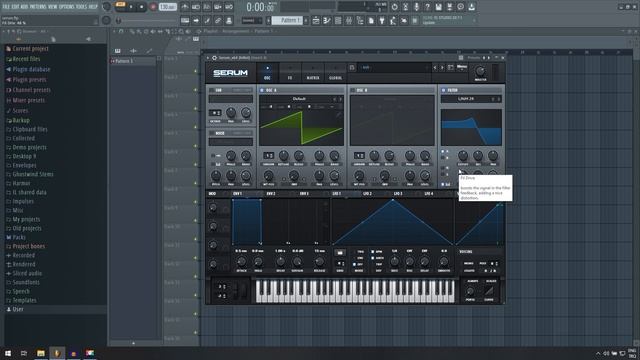The height and width of the screenshot is (360, 640).
Task: Click the tempo BPM display
Action: pos(167,7)
